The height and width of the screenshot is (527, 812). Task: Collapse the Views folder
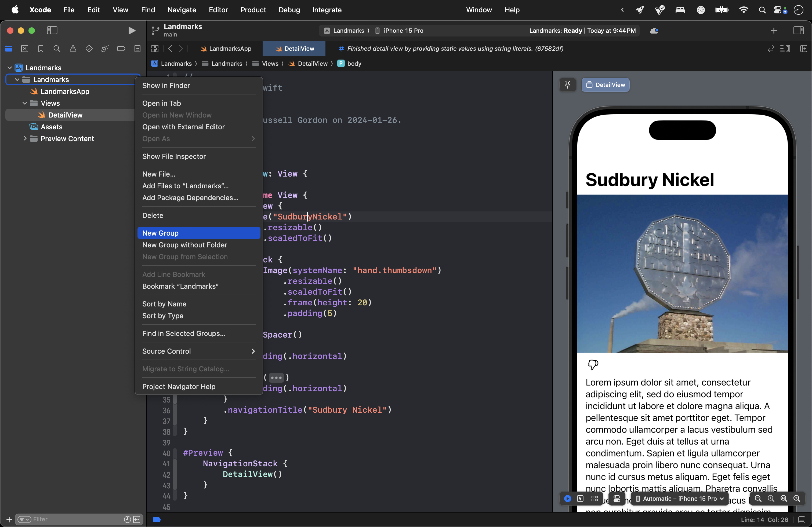point(25,103)
